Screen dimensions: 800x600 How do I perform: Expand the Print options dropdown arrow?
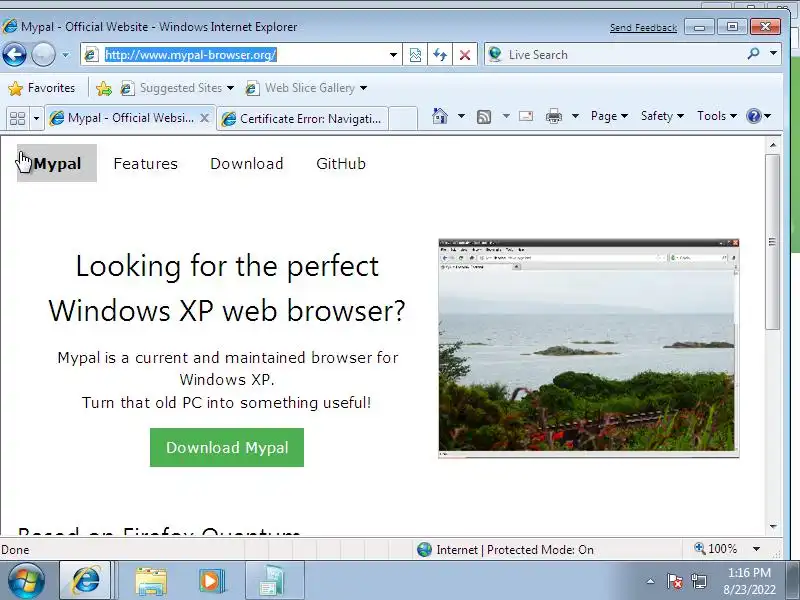pos(575,116)
